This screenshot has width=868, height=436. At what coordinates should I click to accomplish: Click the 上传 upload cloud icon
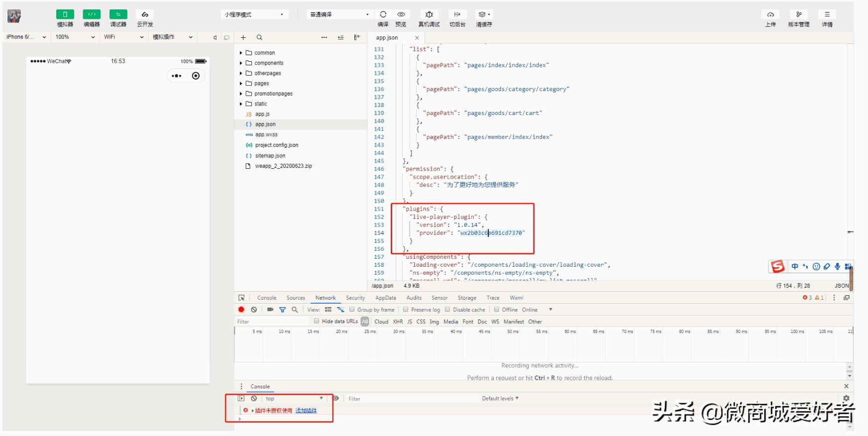click(770, 15)
